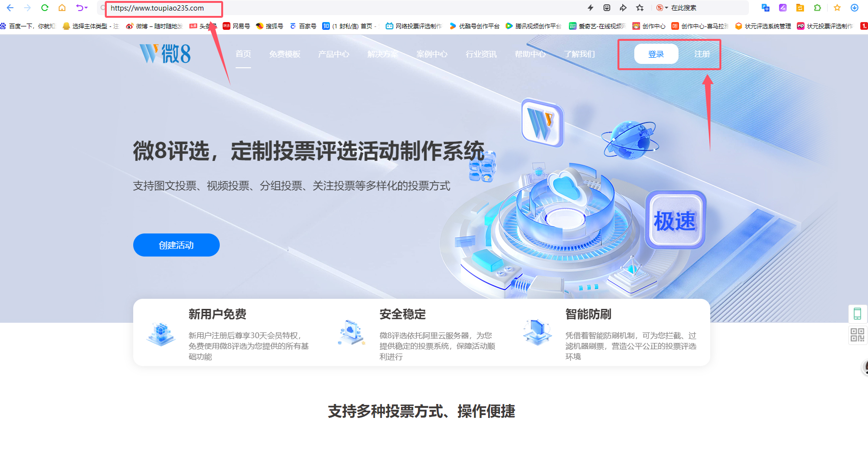Open the orange folder sync extension icon
Image resolution: width=868 pixels, height=453 pixels.
(x=800, y=8)
